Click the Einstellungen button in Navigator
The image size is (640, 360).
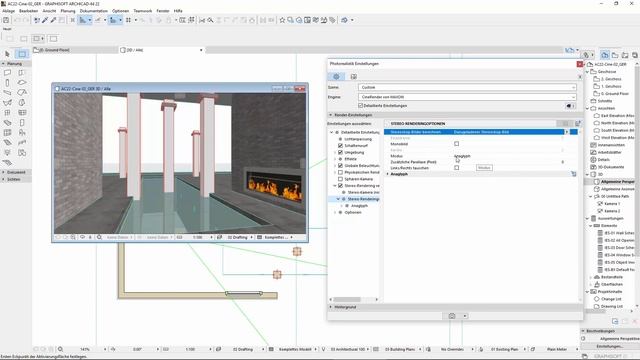(x=610, y=346)
